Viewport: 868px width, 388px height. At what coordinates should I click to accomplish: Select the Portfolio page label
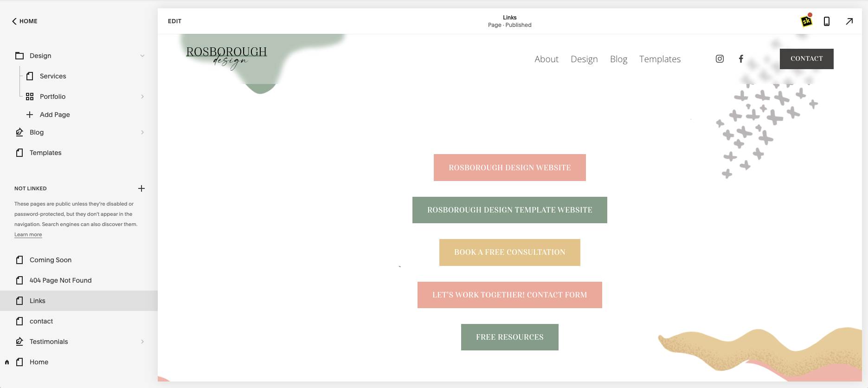point(52,97)
